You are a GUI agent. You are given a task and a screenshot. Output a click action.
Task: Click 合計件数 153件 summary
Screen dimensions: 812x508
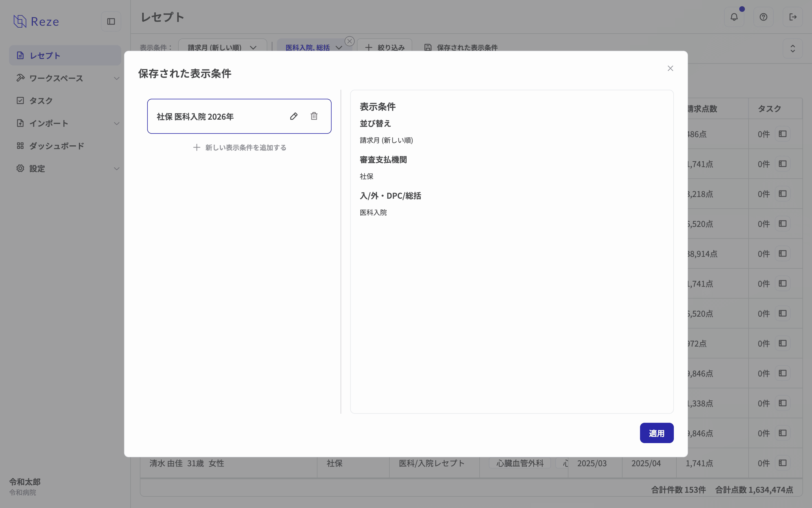click(678, 490)
